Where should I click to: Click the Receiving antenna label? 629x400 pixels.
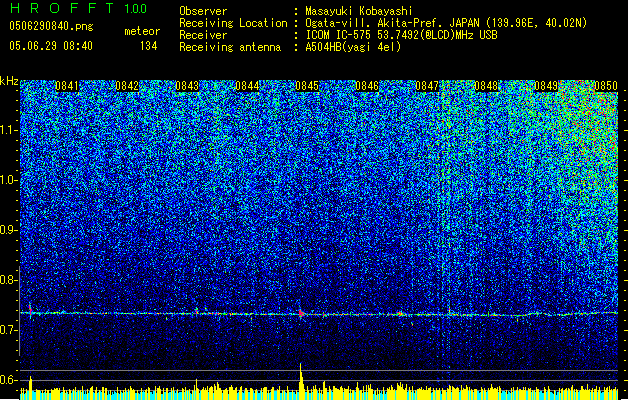230,47
